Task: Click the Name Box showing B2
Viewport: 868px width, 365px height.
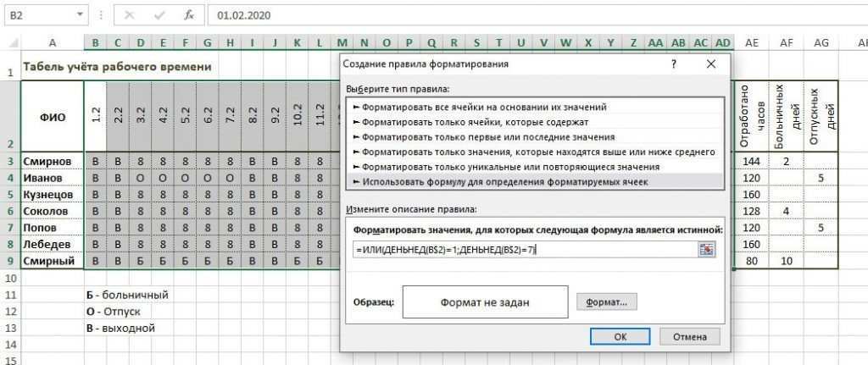Action: [x=38, y=14]
